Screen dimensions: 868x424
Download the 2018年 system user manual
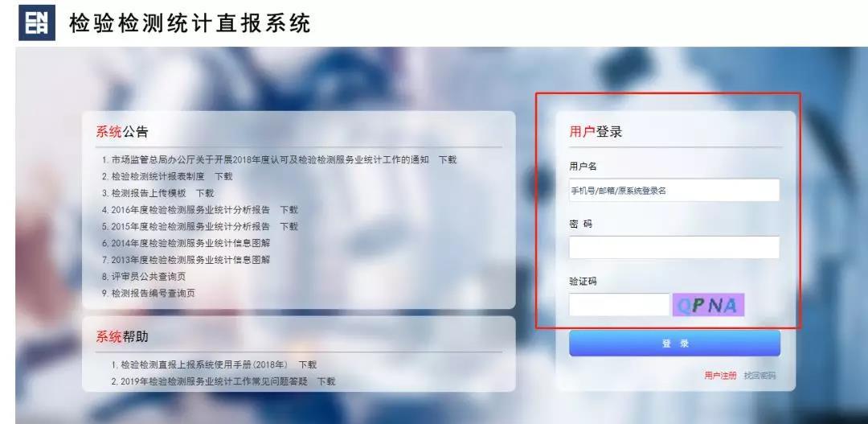click(308, 364)
